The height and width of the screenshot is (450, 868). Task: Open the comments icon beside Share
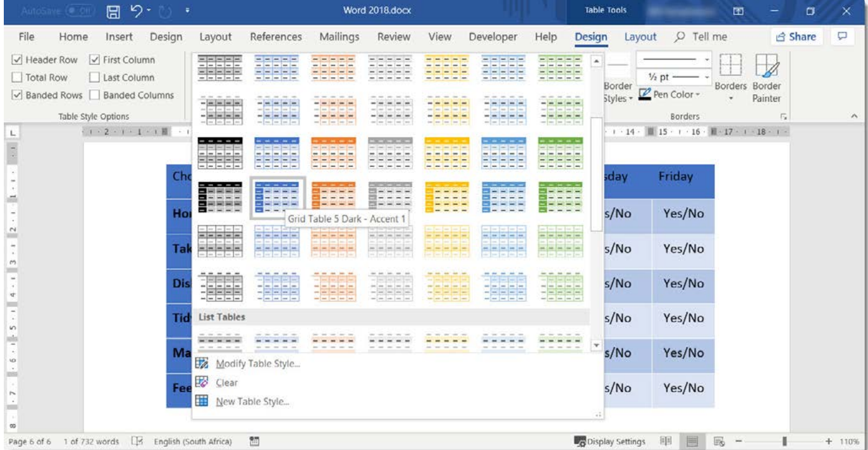tap(841, 37)
